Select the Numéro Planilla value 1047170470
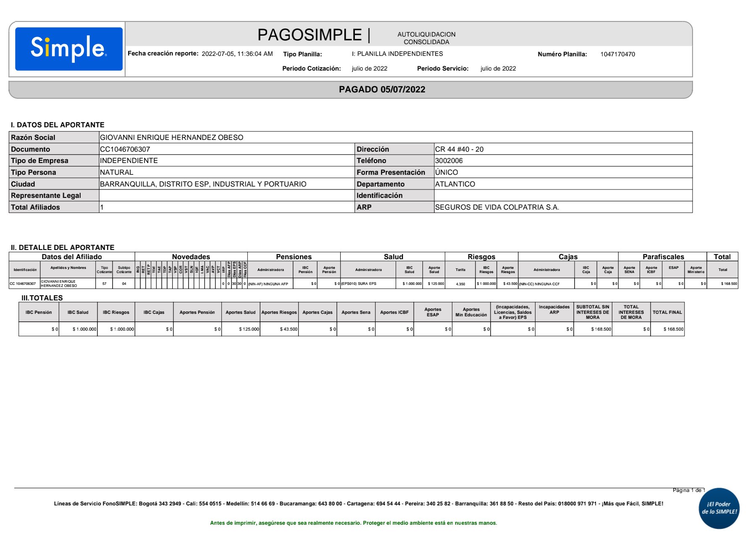 coord(617,54)
